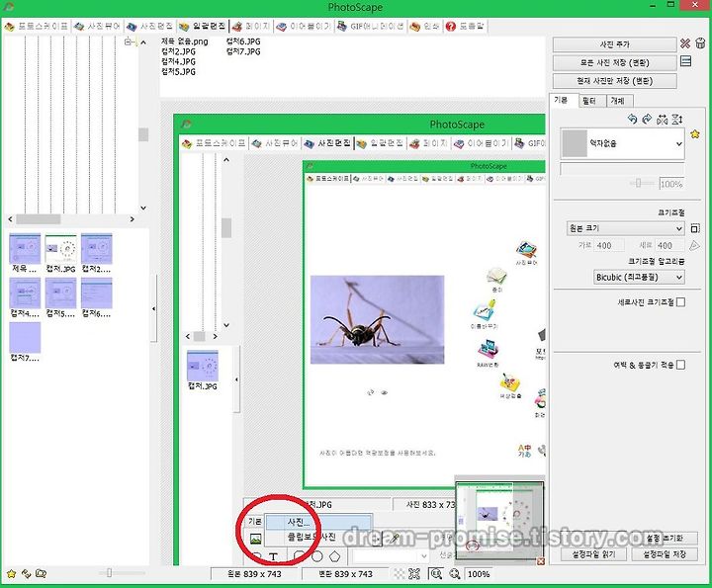The height and width of the screenshot is (588, 712).
Task: Click 현재 사진만 저장 (변환) button
Action: tap(614, 81)
